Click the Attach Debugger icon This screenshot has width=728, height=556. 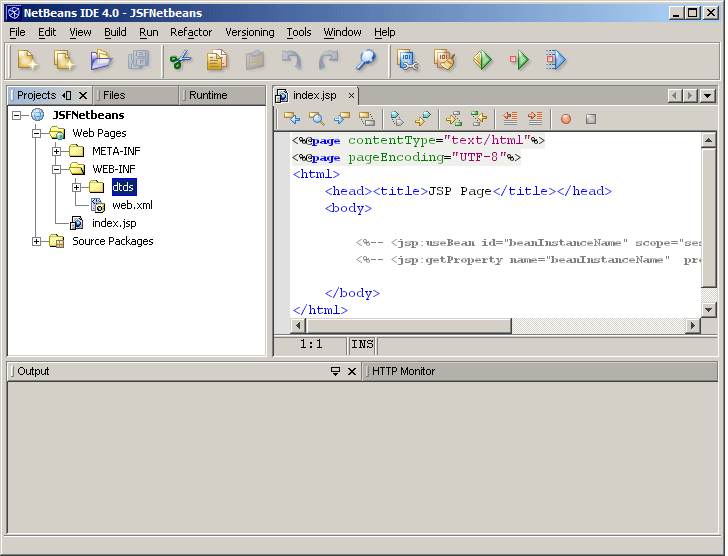[556, 60]
